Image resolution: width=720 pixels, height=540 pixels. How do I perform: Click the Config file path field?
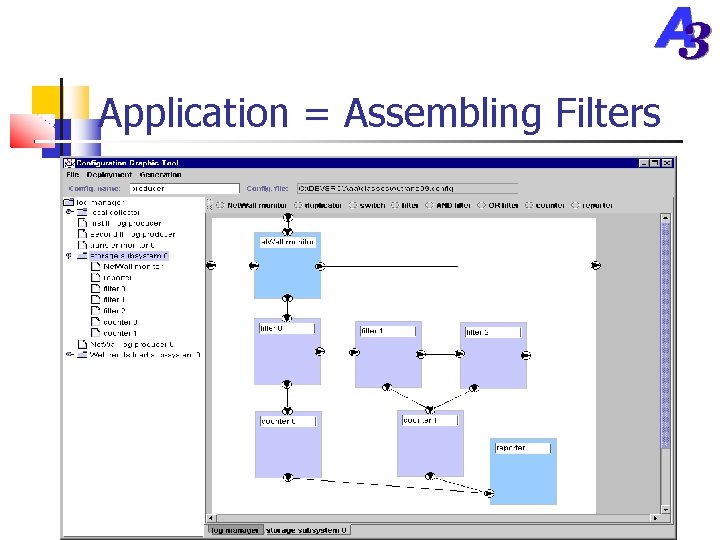tap(407, 188)
